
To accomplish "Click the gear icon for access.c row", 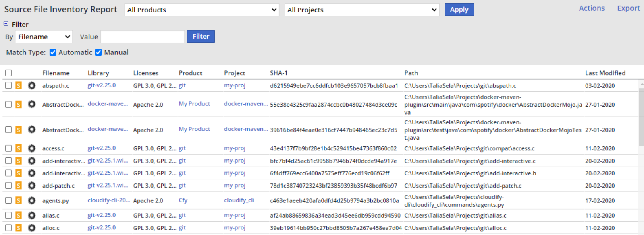I will [x=31, y=148].
